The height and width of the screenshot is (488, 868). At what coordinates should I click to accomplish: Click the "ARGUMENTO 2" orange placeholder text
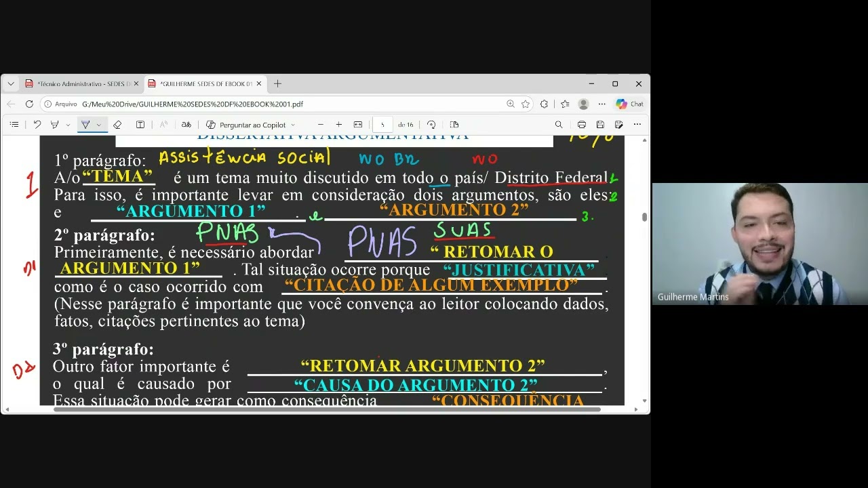[454, 210]
